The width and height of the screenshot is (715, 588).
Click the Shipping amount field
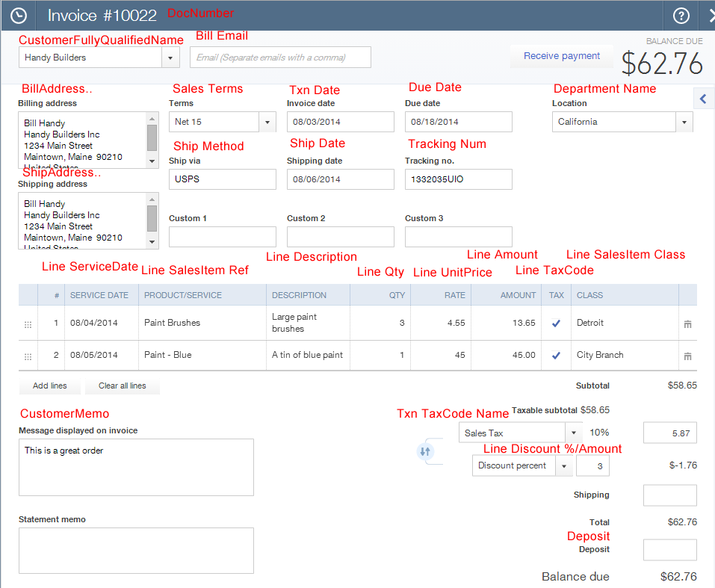[670, 495]
